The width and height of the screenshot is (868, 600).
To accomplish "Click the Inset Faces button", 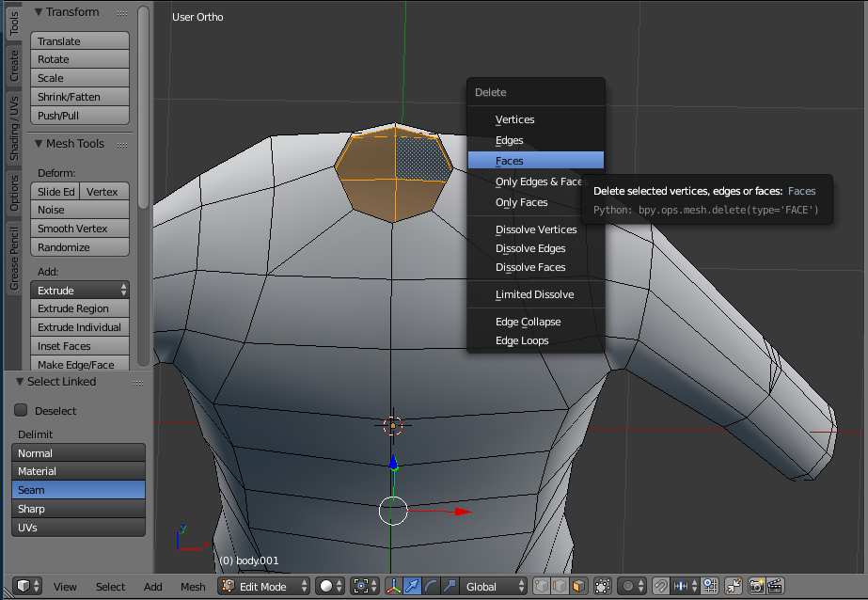I will [80, 346].
